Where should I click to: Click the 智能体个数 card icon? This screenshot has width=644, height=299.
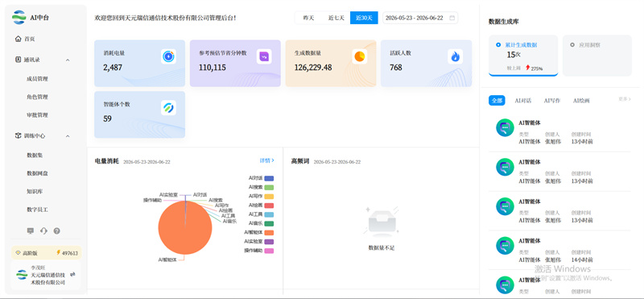click(168, 108)
